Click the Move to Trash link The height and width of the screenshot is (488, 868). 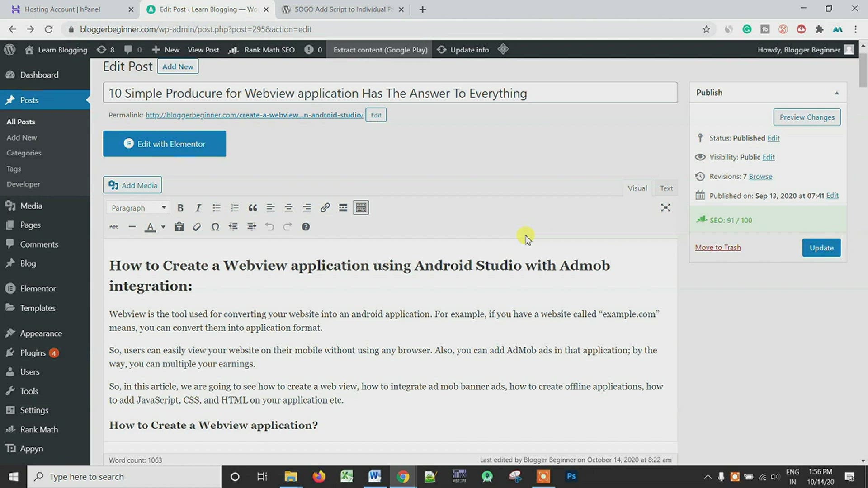pyautogui.click(x=718, y=247)
